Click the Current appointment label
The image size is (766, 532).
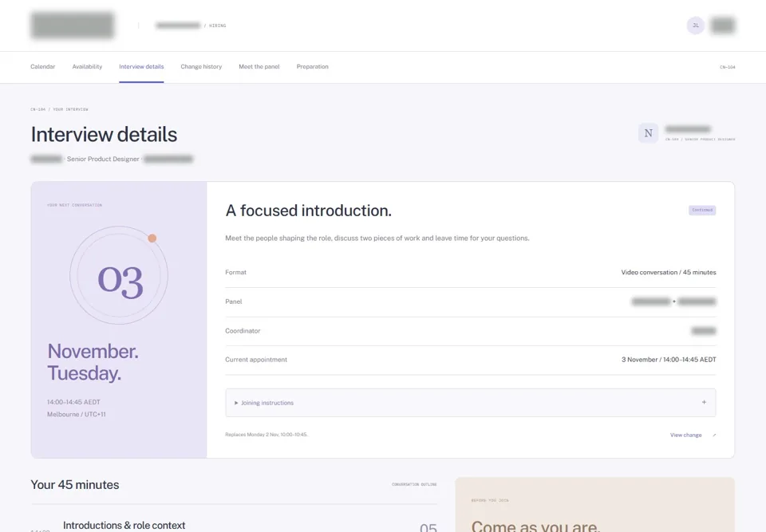click(x=256, y=360)
